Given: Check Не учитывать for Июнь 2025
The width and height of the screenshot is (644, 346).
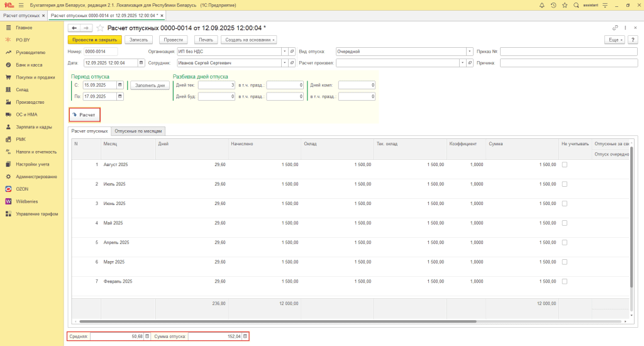Looking at the screenshot, I should pyautogui.click(x=564, y=204).
